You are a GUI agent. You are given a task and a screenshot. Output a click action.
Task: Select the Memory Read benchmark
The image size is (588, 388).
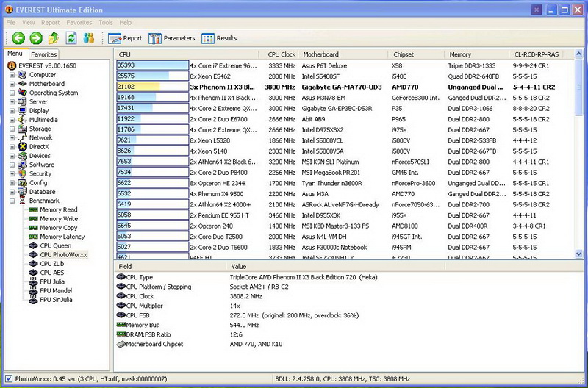point(59,209)
